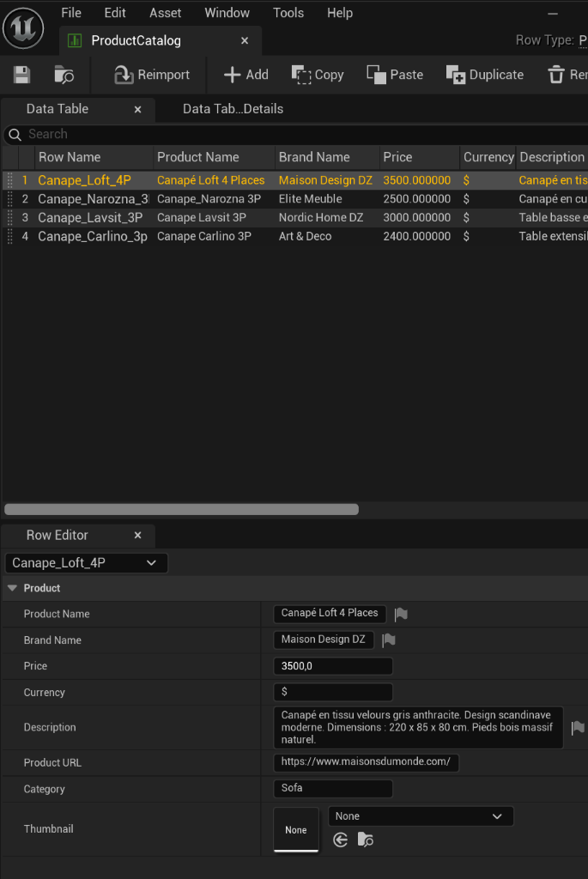Copy the selected row
This screenshot has width=588, height=879.
[x=318, y=75]
